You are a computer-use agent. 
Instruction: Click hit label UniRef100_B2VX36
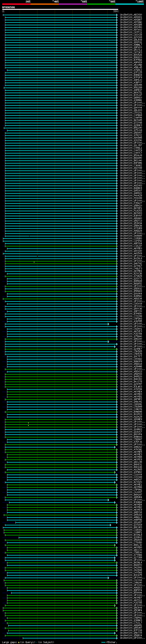tap(131, 273)
